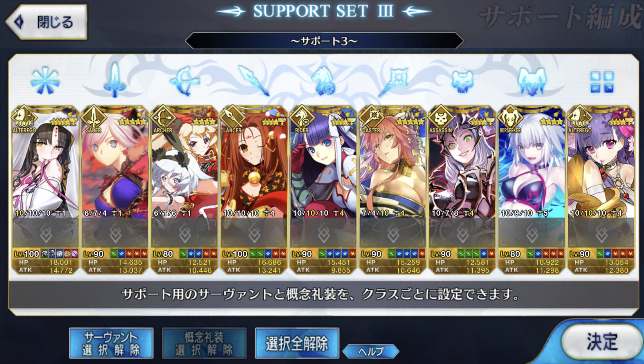Tap the empty craft essence slot under Berserker

point(532,233)
